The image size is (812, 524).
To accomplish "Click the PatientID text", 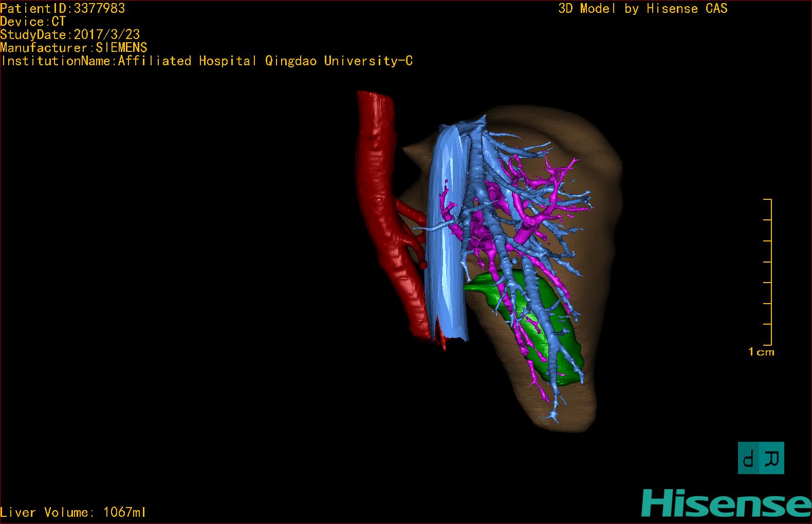I will (x=63, y=8).
